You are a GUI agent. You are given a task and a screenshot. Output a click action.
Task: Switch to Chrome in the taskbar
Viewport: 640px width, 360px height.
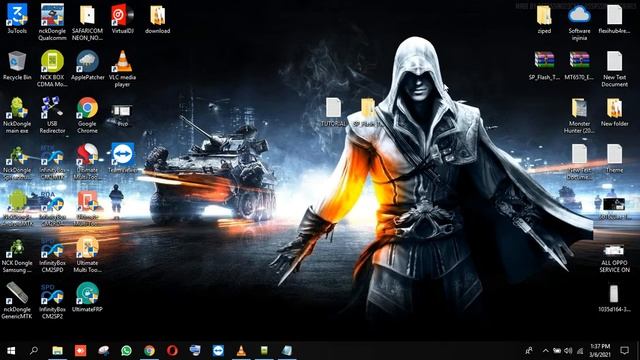click(149, 351)
